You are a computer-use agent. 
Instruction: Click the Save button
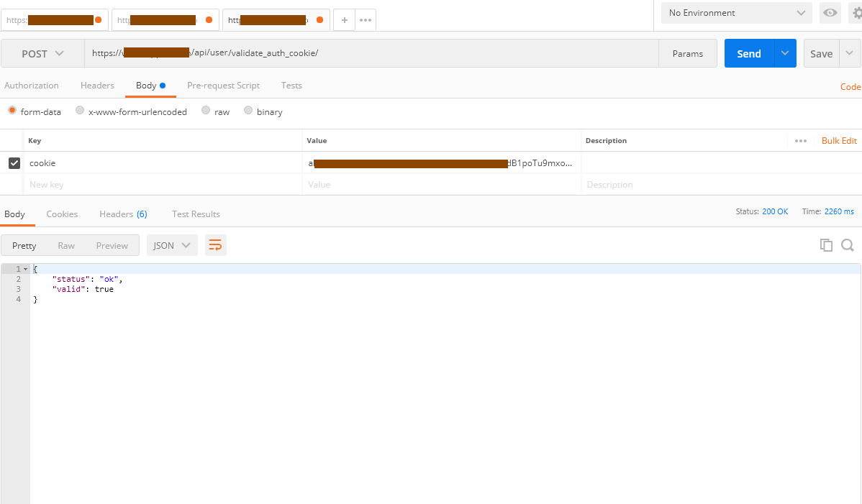821,53
